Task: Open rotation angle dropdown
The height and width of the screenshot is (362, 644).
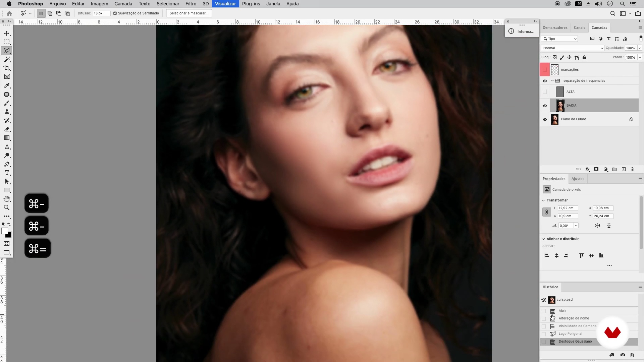Action: tap(576, 226)
